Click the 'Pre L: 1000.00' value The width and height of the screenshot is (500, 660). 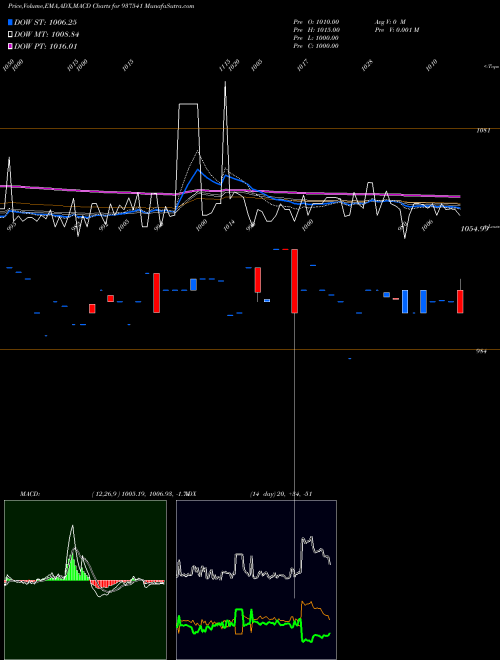[316, 38]
